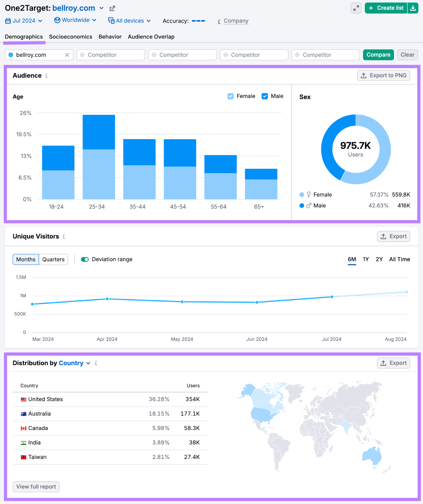
Task: Remove bellroy.com with the X icon
Action: [67, 55]
